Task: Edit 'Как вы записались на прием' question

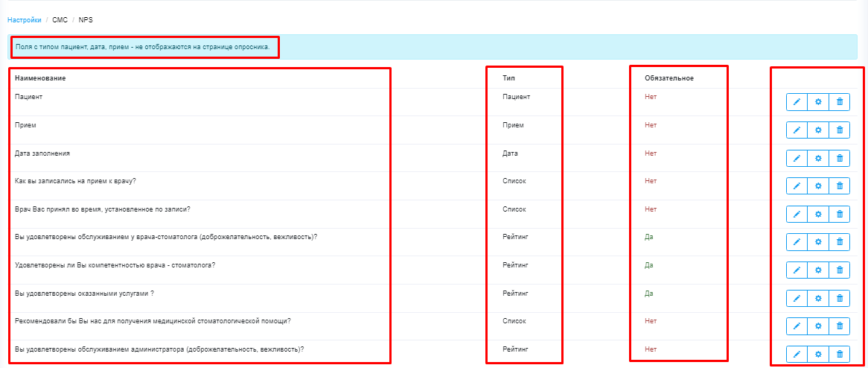Action: (797, 186)
